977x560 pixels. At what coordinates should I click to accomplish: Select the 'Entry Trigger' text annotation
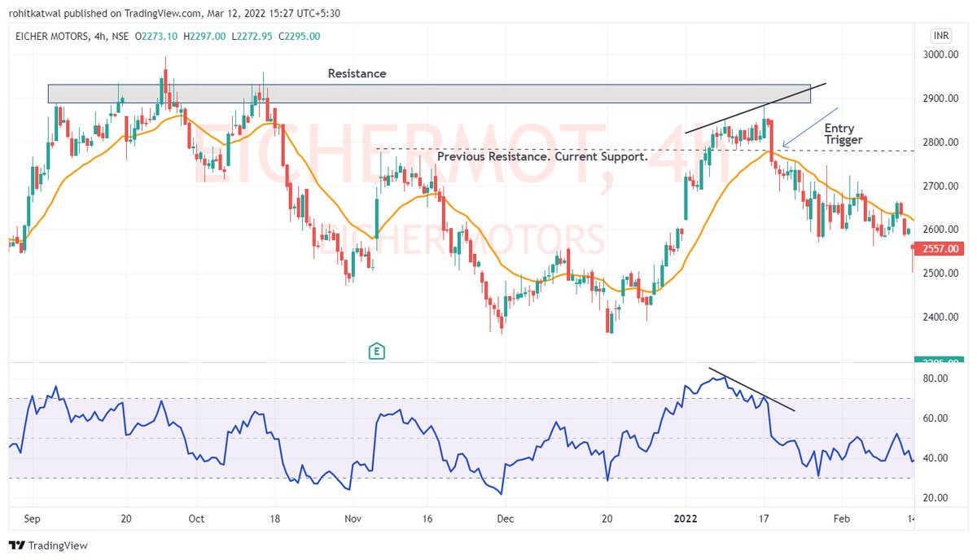843,134
